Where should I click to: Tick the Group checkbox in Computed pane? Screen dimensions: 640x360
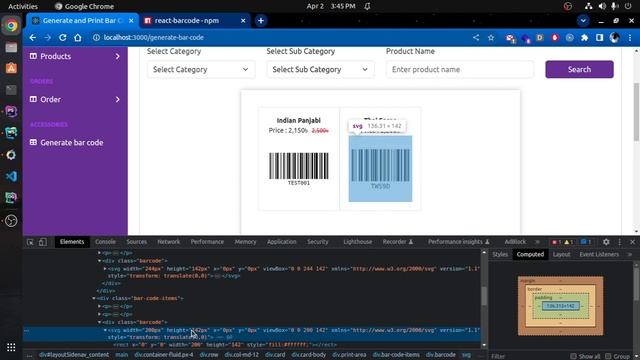(608, 356)
